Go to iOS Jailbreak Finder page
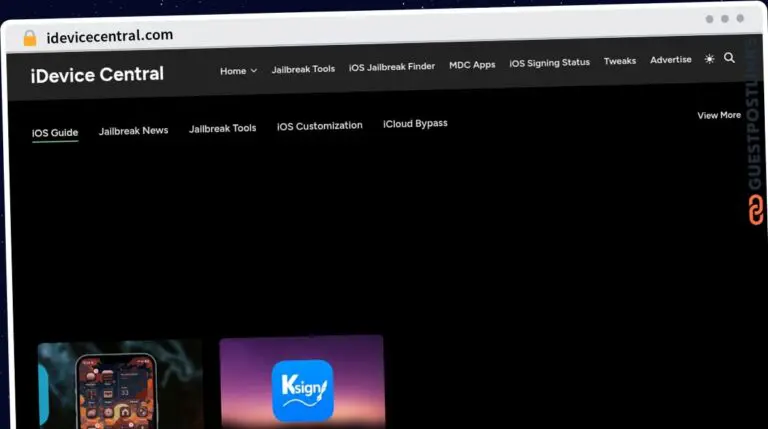 [391, 67]
